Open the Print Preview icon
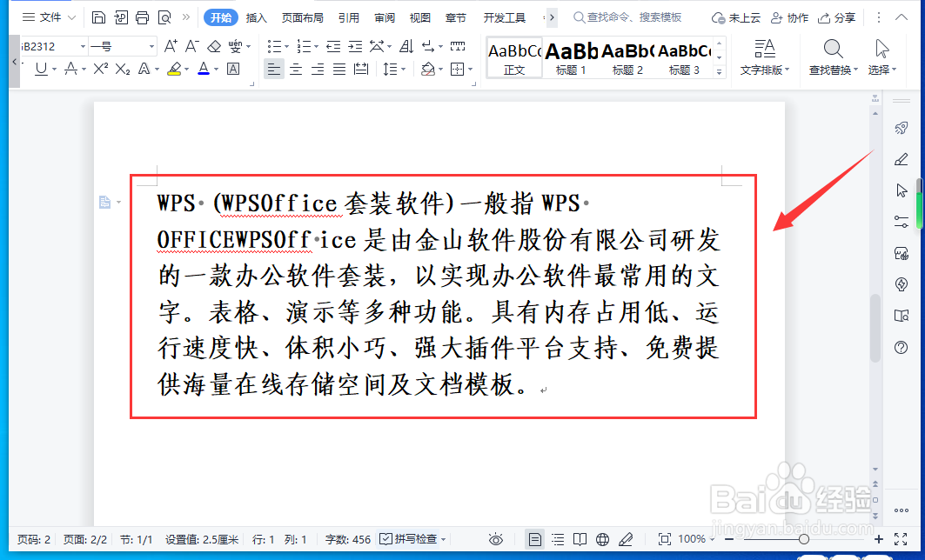Image resolution: width=925 pixels, height=560 pixels. point(164,17)
